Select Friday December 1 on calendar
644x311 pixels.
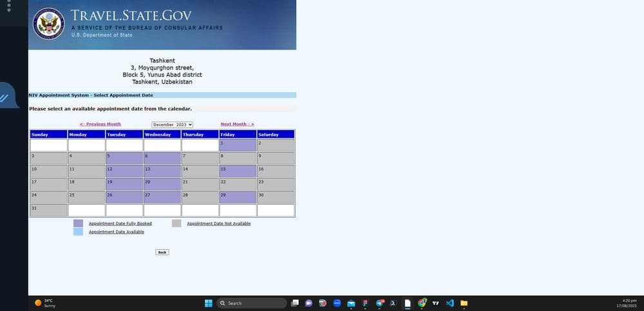point(238,145)
